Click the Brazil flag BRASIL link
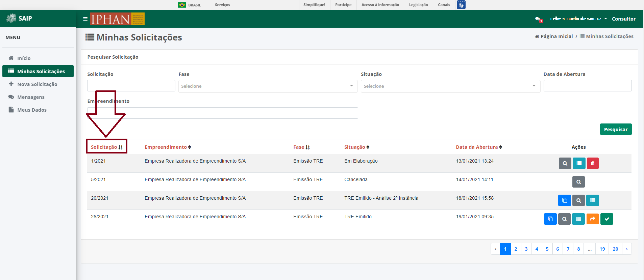 click(190, 5)
